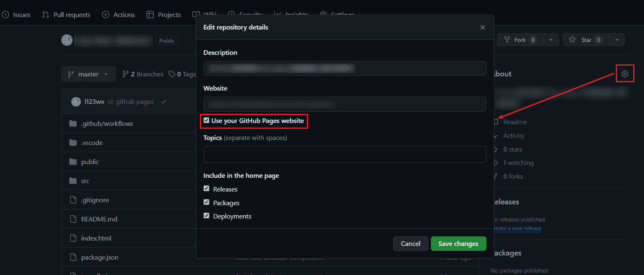Close the Edit repository details dialog
The image size is (644, 275).
pos(482,27)
